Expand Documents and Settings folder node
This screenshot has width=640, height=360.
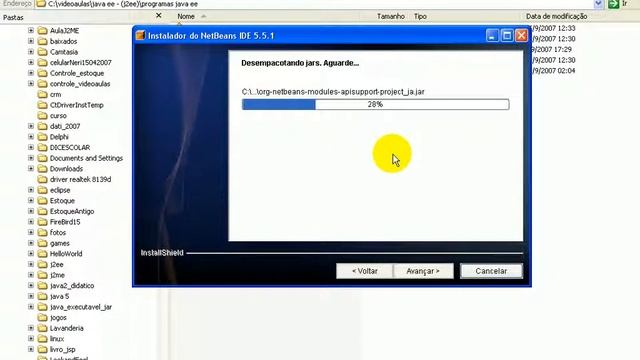[31, 158]
